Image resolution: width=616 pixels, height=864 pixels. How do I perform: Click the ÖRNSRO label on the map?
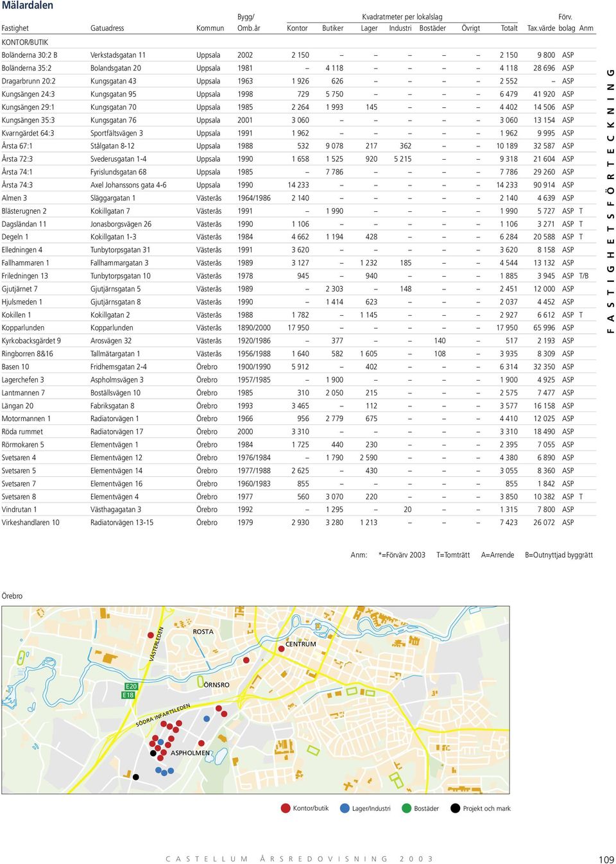coord(216,685)
